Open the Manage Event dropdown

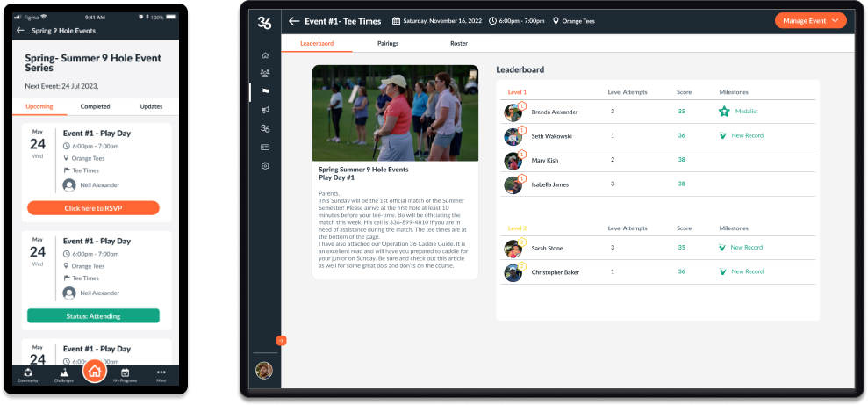pyautogui.click(x=811, y=20)
